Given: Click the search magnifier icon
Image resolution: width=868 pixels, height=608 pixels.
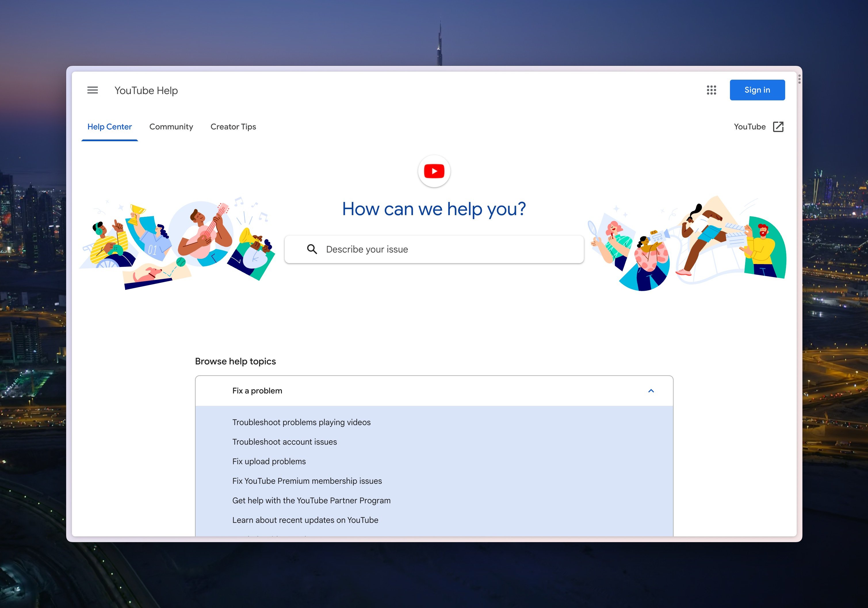Looking at the screenshot, I should coord(312,249).
